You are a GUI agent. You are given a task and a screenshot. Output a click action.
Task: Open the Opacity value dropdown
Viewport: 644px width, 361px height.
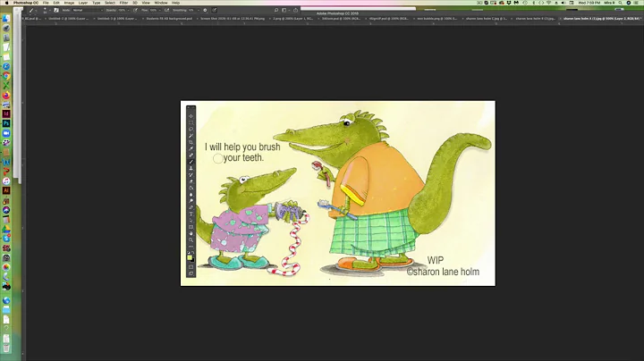pyautogui.click(x=128, y=10)
